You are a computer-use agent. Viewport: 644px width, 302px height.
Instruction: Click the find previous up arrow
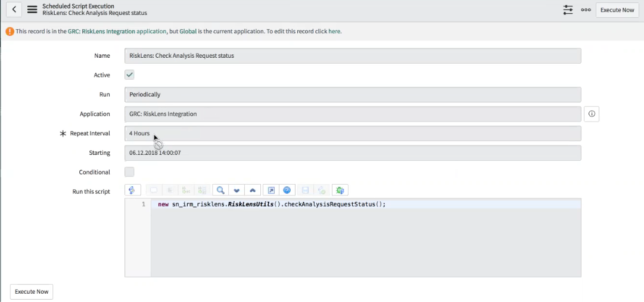coord(253,190)
